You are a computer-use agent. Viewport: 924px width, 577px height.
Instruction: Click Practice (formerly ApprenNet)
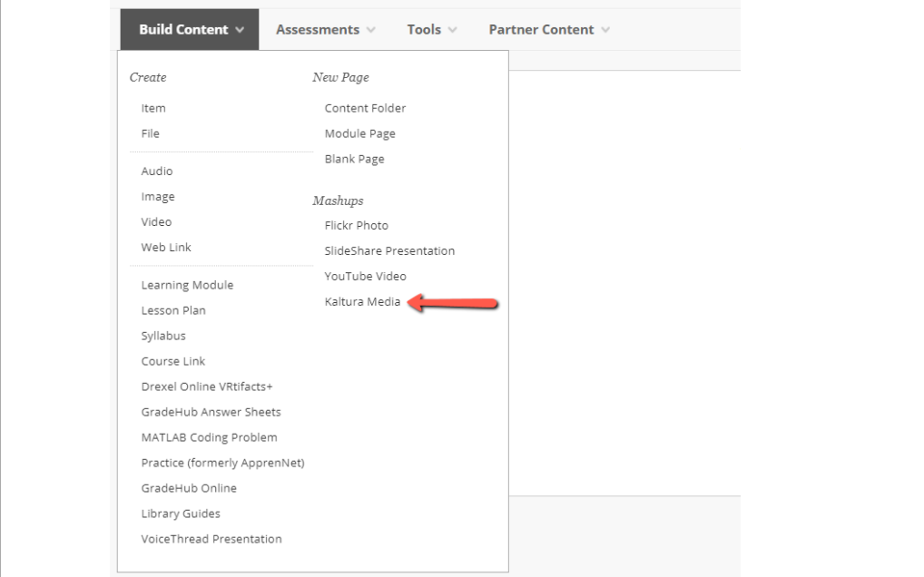pos(222,463)
